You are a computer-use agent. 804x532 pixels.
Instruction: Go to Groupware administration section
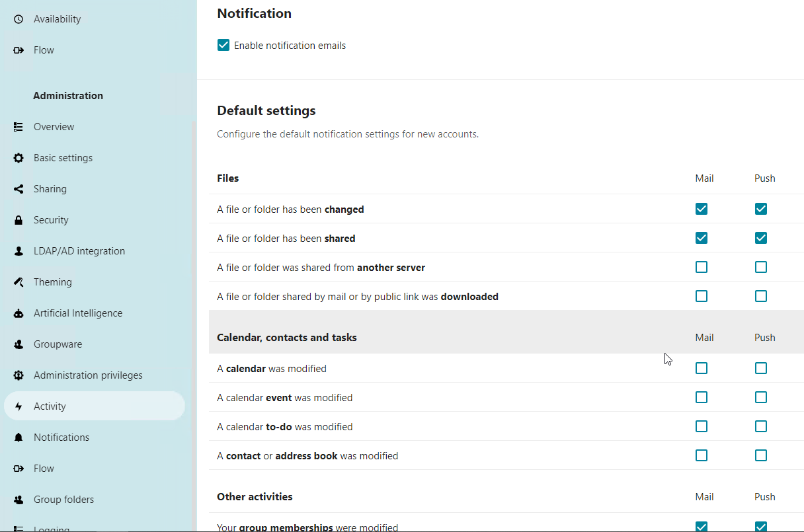(58, 344)
